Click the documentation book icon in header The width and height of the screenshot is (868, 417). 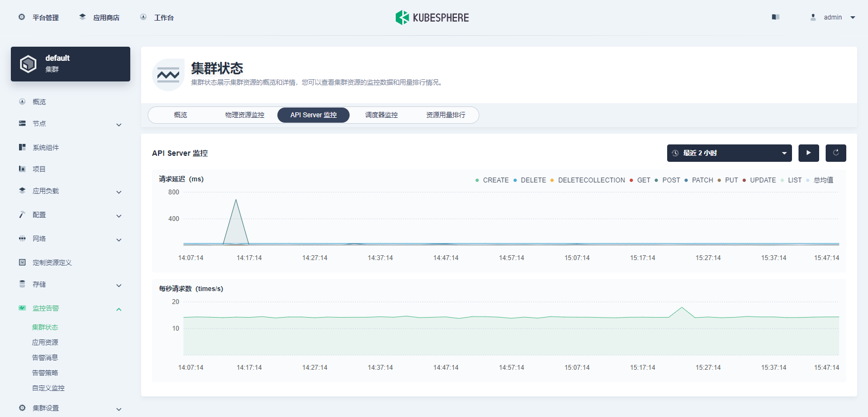coord(776,17)
